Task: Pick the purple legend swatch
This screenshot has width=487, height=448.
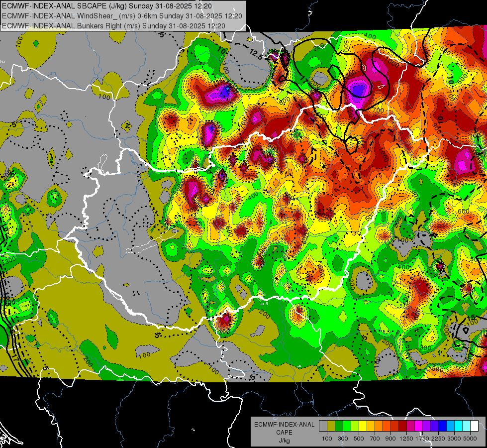Action: pos(427,426)
